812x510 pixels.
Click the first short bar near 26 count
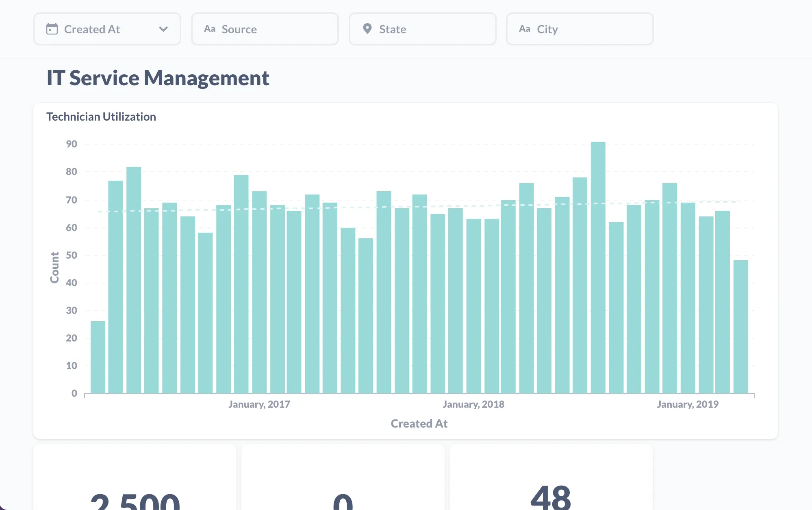point(98,357)
